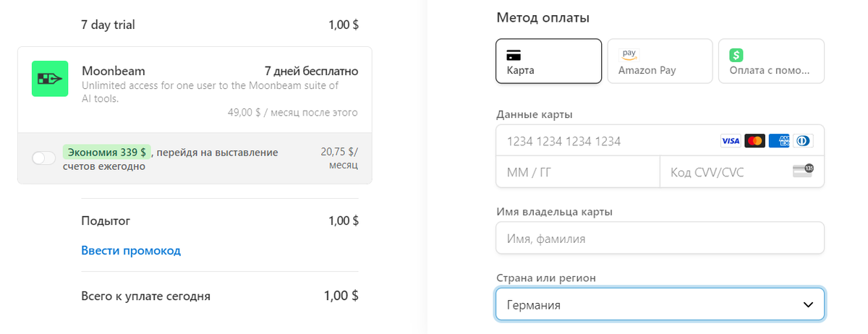Image resolution: width=868 pixels, height=334 pixels.
Task: Click the Экономия 339 $ savings badge
Action: point(107,153)
